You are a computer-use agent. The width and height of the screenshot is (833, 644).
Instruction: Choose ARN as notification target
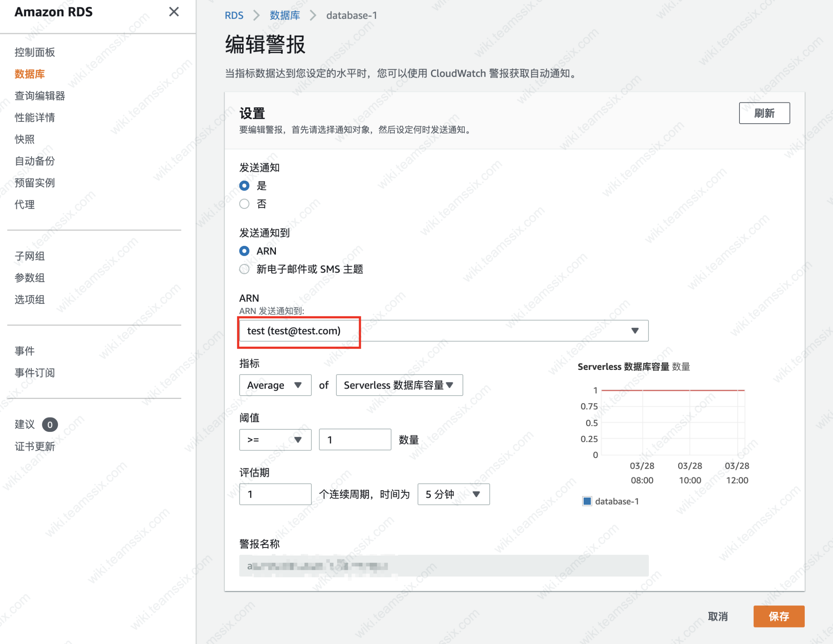click(x=245, y=251)
